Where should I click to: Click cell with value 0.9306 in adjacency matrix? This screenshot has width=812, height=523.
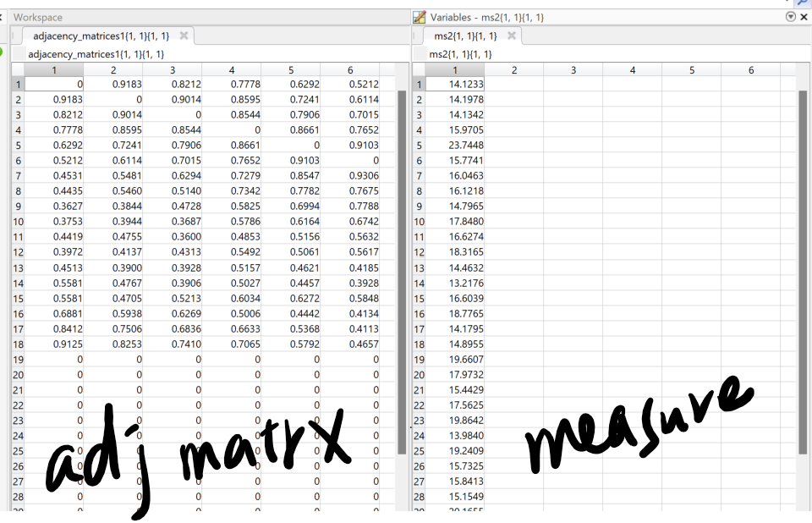tap(350, 175)
